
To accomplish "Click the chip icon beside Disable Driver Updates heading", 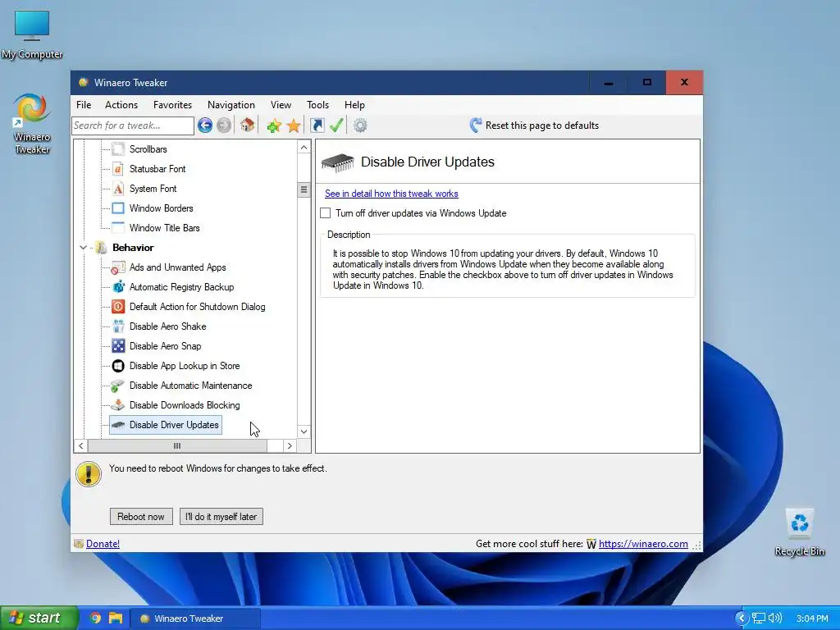I will [x=337, y=162].
